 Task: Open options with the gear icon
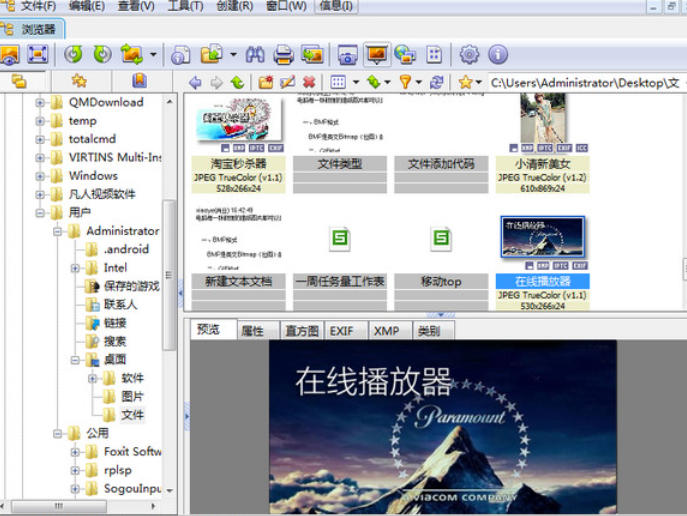[469, 55]
